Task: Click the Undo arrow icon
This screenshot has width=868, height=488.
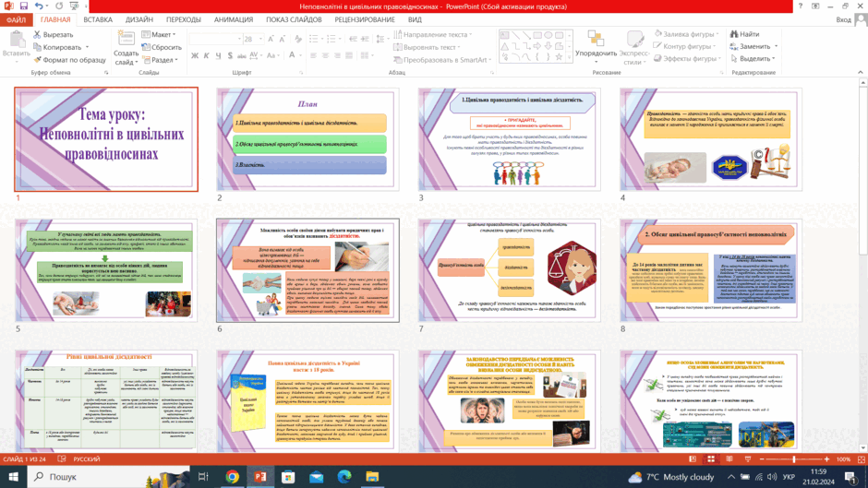Action: tap(39, 6)
